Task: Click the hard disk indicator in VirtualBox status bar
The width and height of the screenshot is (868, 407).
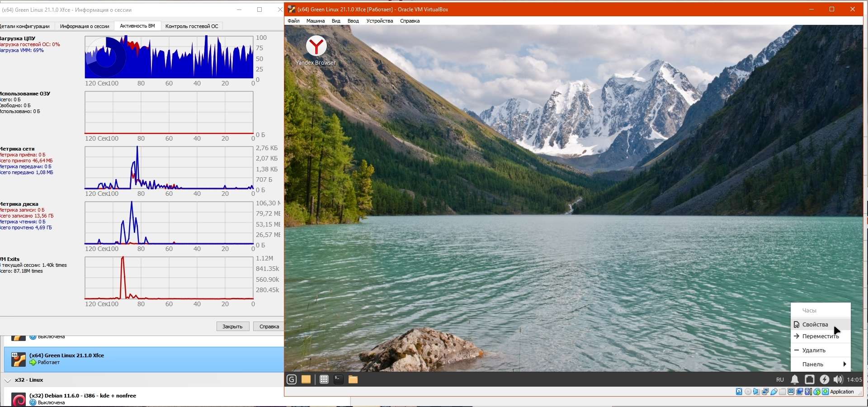Action: click(x=739, y=392)
